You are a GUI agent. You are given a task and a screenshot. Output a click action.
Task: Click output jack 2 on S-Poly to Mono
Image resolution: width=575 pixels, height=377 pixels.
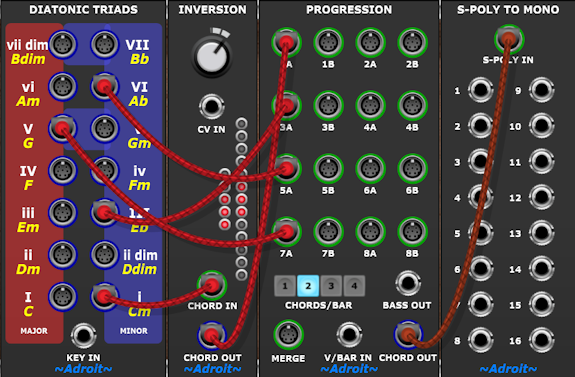point(480,126)
